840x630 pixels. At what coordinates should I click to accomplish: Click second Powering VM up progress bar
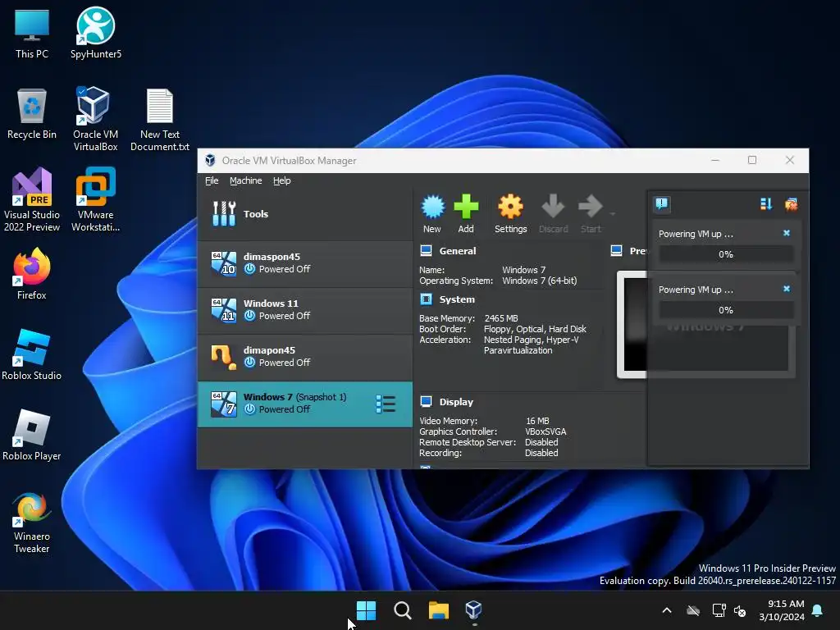point(726,310)
